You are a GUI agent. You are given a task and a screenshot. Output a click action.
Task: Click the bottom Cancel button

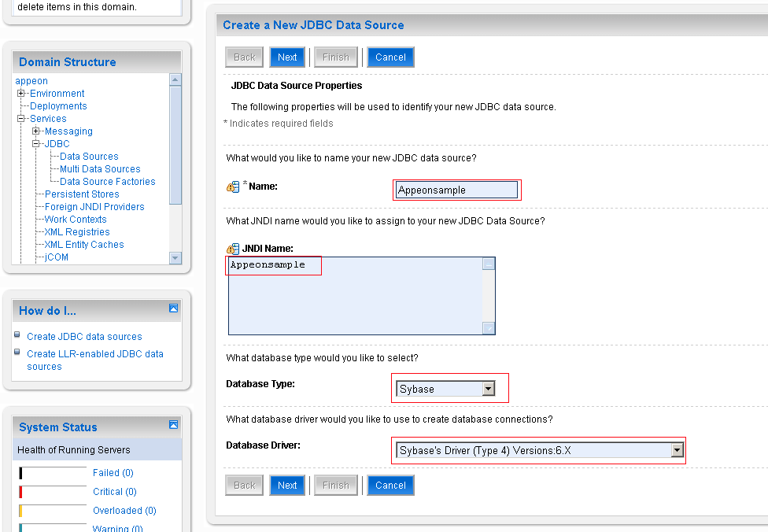click(390, 486)
